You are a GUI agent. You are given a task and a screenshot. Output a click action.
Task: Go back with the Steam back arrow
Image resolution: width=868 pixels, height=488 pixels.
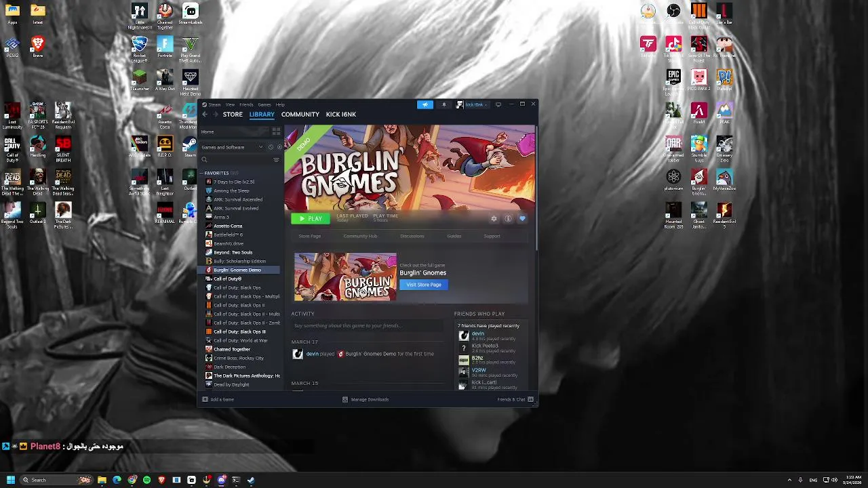point(205,115)
